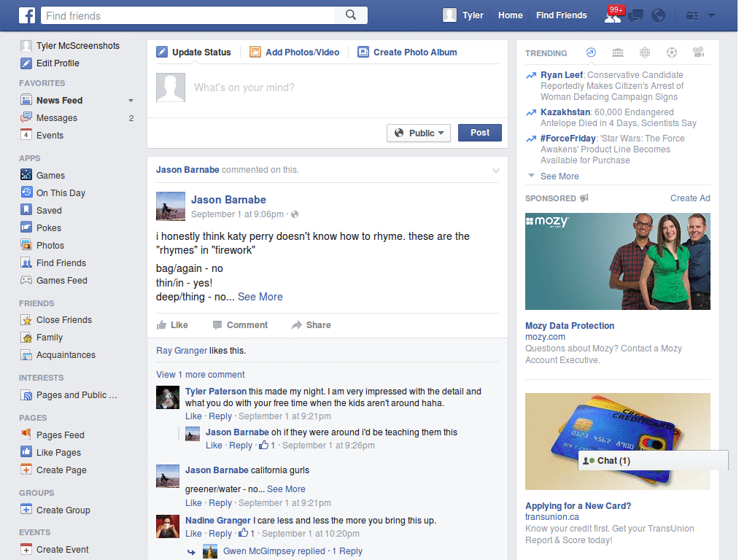Open Pokes from the left sidebar
Screen dimensions: 747x560
click(x=48, y=227)
